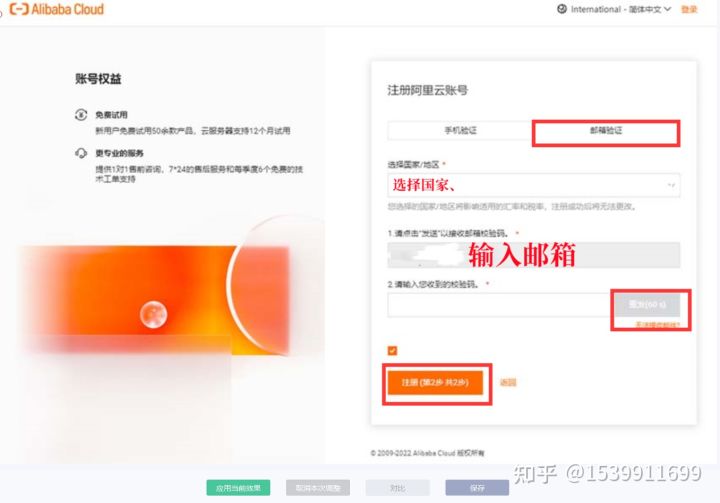Click the orange banner illustration
Image resolution: width=720 pixels, height=503 pixels.
156,299
